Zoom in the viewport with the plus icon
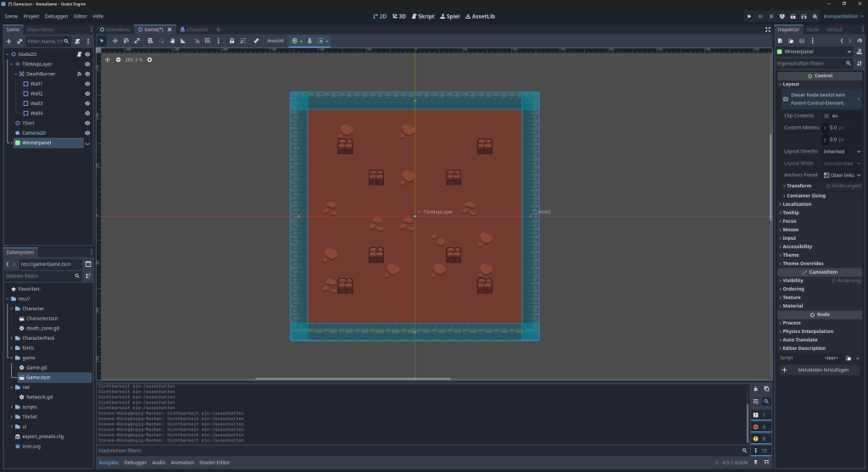The width and height of the screenshot is (868, 472). tap(149, 59)
